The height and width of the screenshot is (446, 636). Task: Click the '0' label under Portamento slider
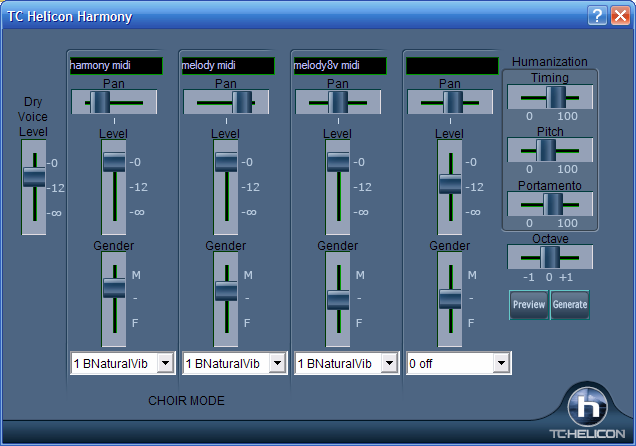click(529, 223)
